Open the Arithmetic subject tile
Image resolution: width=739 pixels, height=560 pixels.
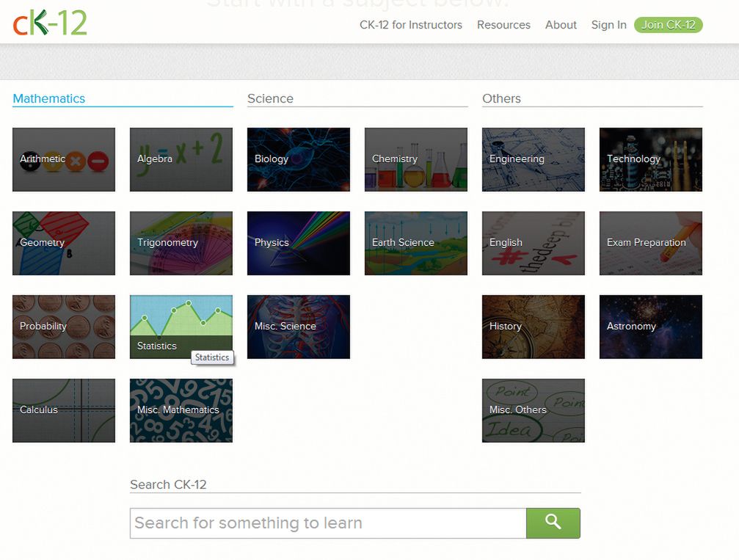[x=64, y=159]
